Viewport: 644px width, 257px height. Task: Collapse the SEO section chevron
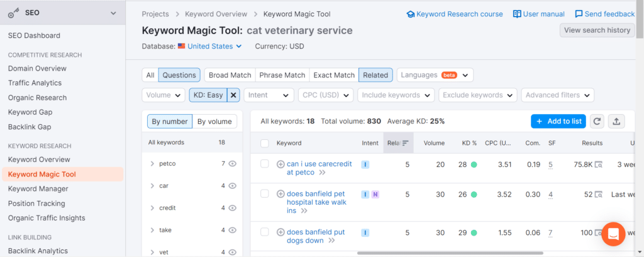[x=113, y=13]
